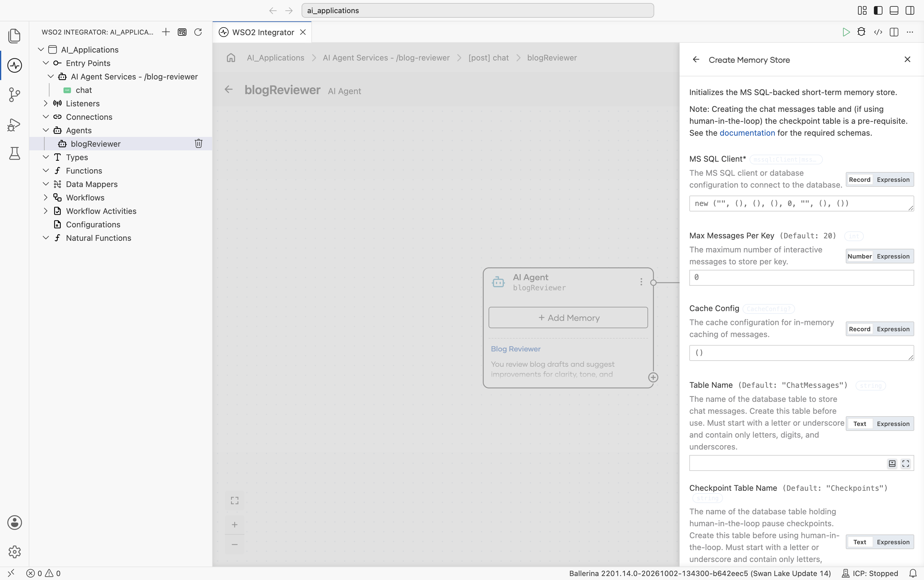Expand the Table Name field editor
Viewport: 924px width, 580px height.
coord(906,464)
